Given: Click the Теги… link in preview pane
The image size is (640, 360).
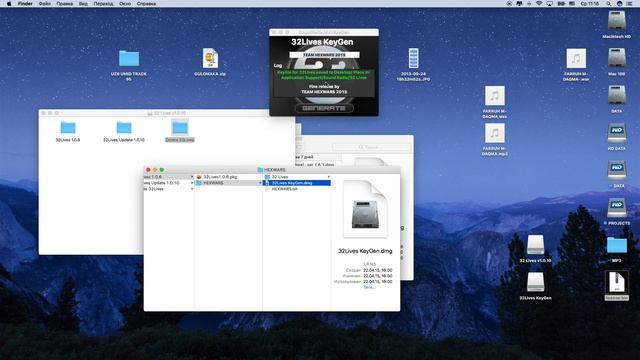Looking at the screenshot, I should [369, 287].
